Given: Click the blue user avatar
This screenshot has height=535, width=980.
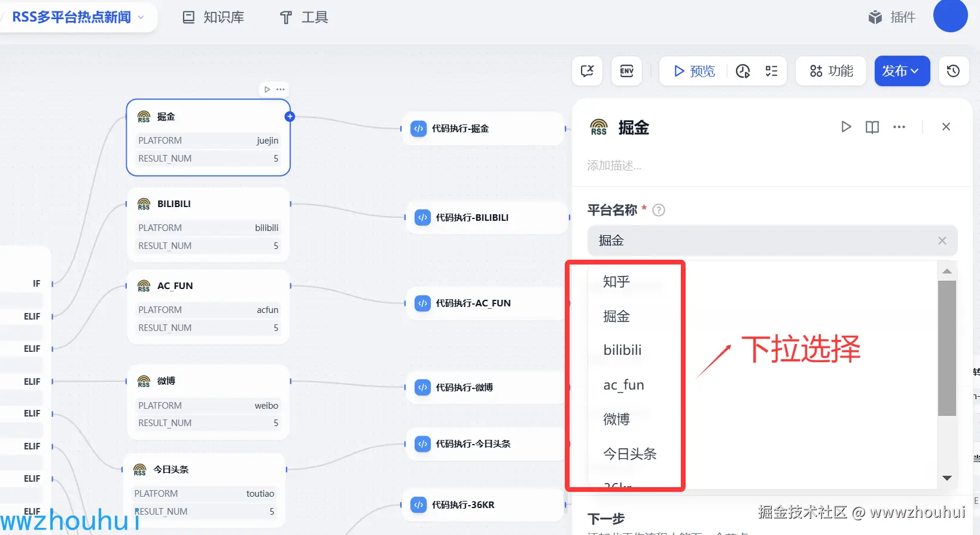Looking at the screenshot, I should tap(950, 16).
